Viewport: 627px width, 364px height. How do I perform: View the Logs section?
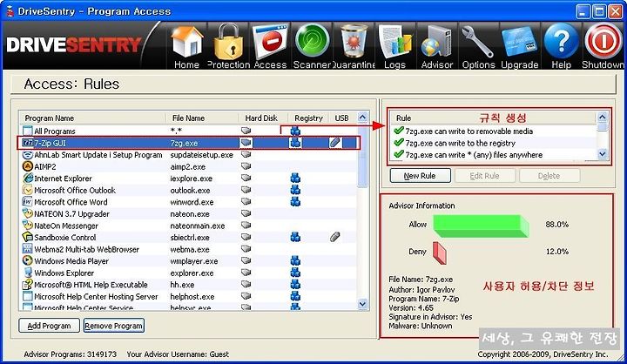[395, 46]
